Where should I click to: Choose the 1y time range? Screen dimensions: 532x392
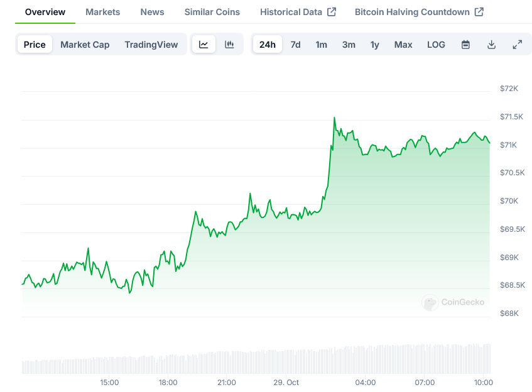(x=375, y=45)
